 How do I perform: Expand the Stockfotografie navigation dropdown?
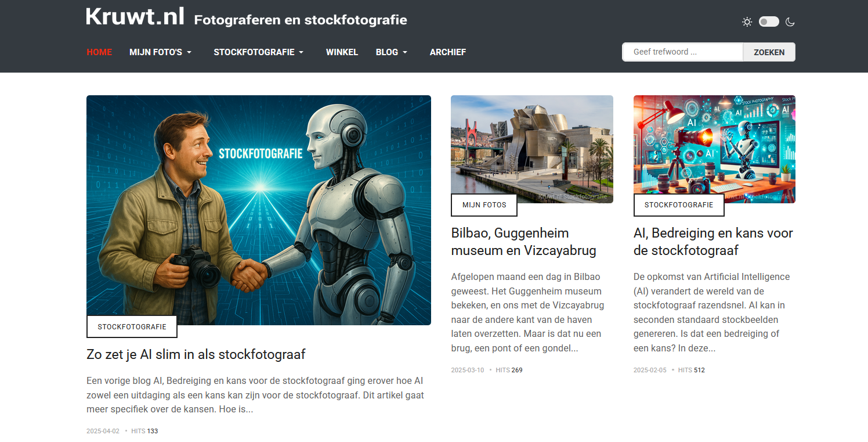259,52
